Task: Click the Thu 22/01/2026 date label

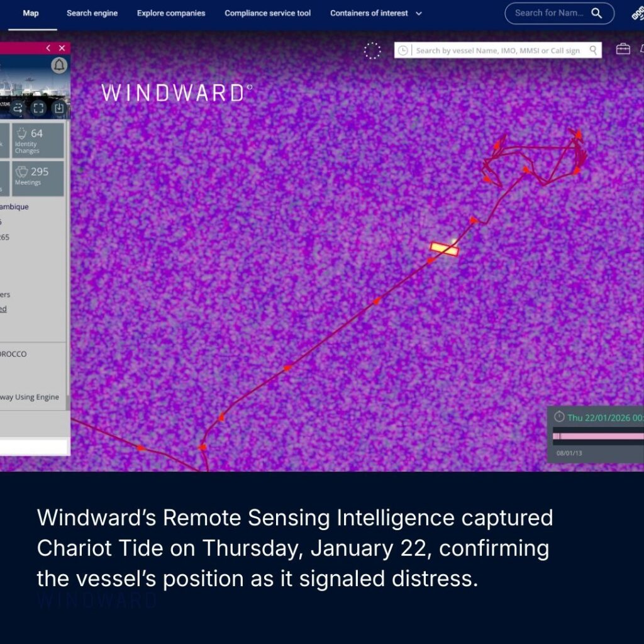Action: click(x=606, y=418)
